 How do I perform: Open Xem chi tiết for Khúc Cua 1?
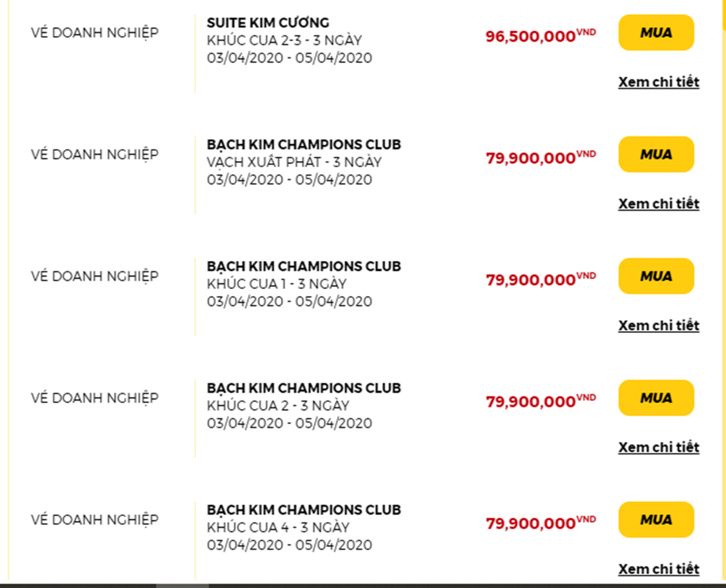pos(659,326)
